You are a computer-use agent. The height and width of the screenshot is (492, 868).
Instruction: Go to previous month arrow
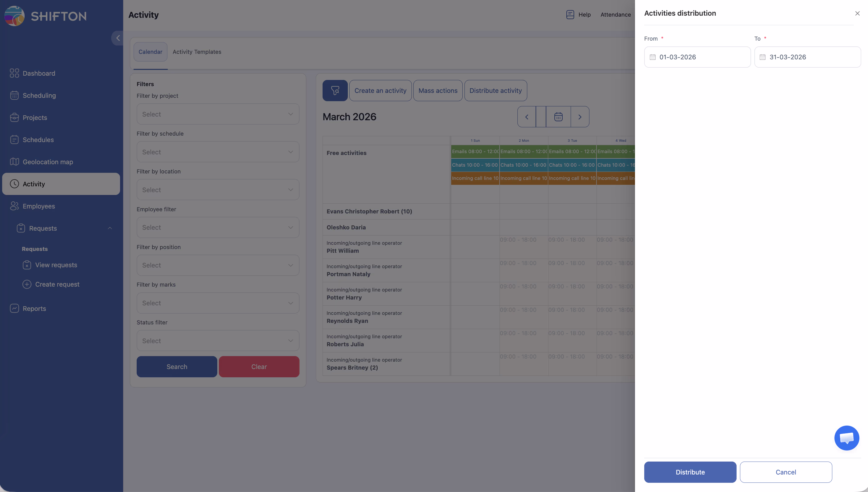[x=526, y=117]
